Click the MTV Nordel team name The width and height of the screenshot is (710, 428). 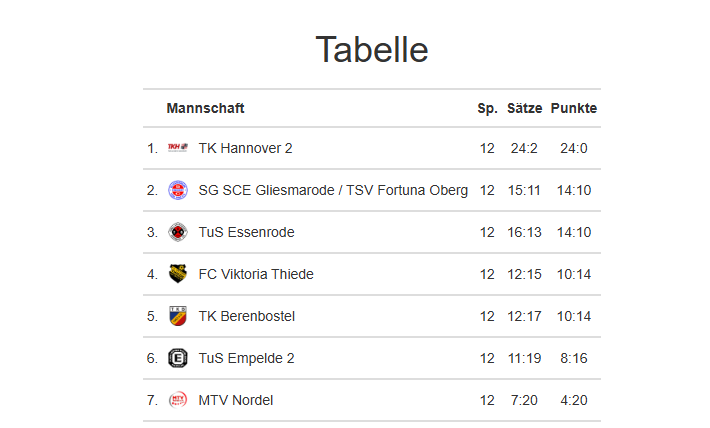click(236, 400)
